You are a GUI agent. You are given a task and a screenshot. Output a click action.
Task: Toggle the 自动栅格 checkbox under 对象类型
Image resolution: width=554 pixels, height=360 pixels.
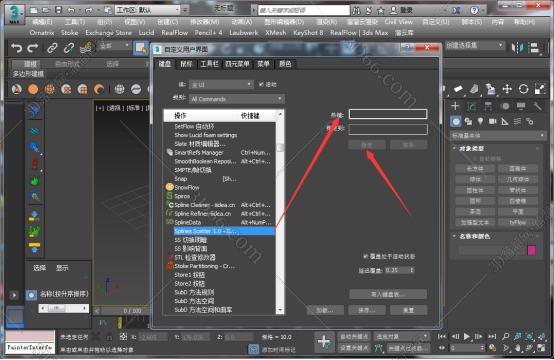click(476, 159)
